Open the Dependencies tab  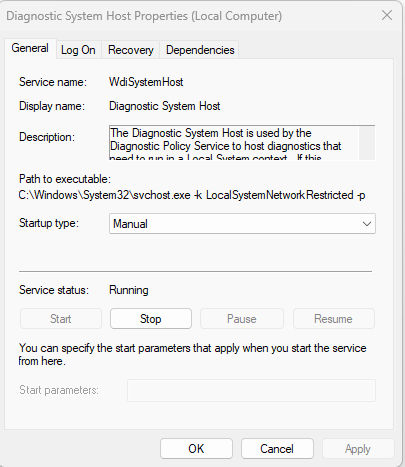click(x=200, y=50)
